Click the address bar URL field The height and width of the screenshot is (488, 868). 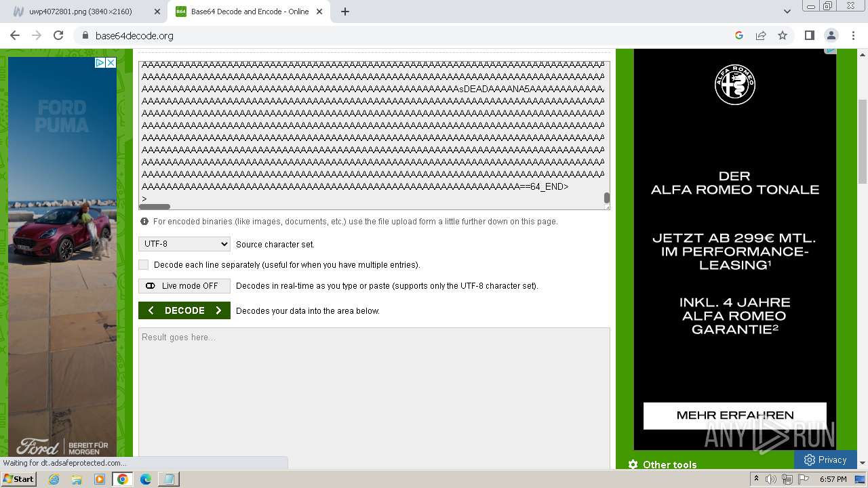coord(407,35)
